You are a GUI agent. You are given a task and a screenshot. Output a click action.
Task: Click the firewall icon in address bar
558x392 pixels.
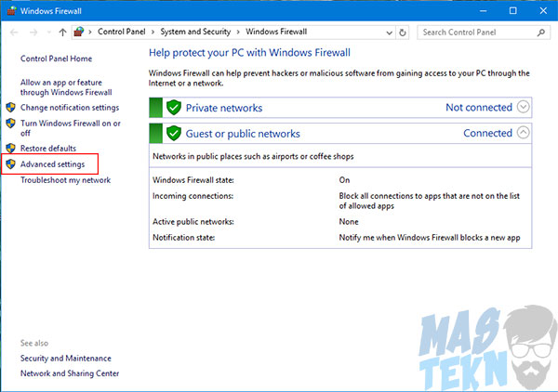79,32
